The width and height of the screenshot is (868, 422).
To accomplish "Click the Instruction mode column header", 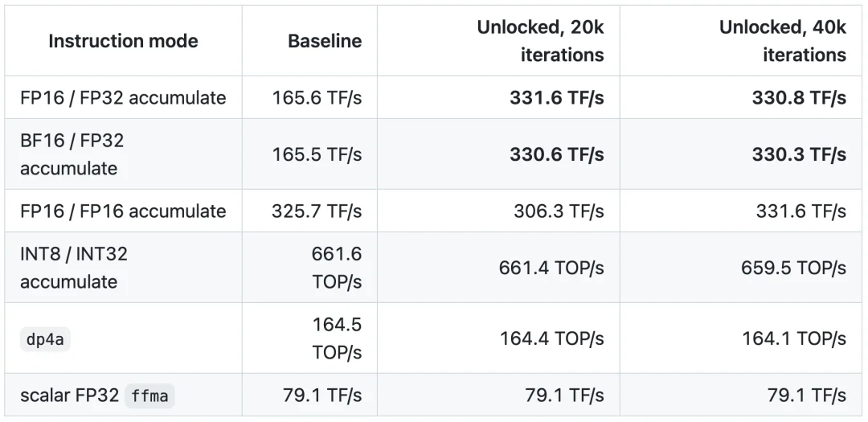I will [123, 41].
